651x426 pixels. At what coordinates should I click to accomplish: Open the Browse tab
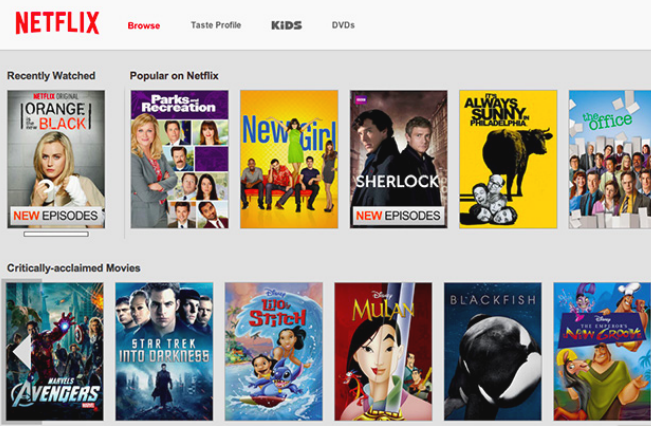click(144, 26)
